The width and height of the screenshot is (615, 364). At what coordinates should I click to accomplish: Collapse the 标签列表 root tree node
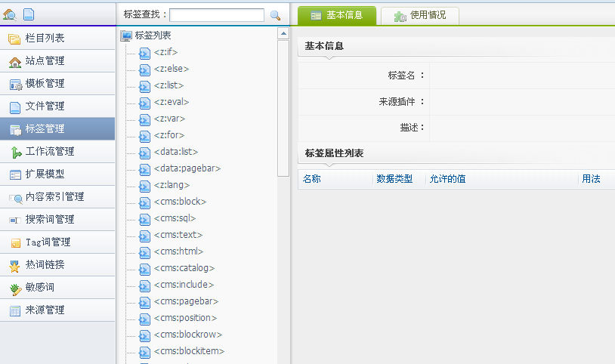point(153,35)
